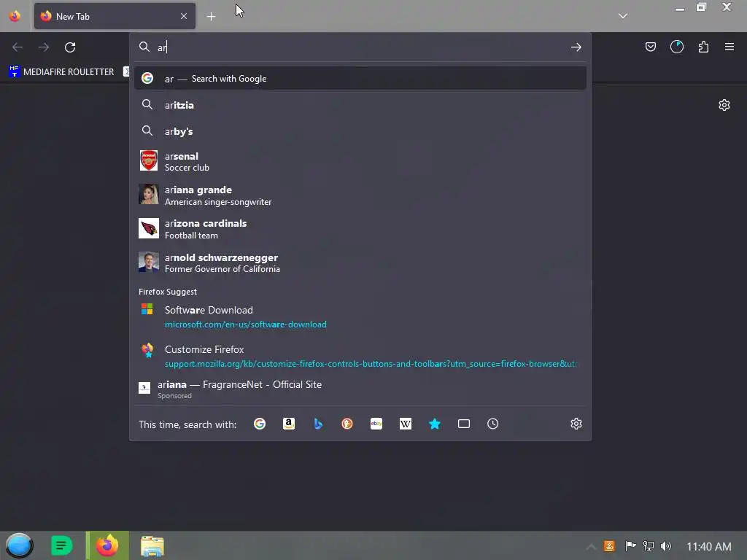747x560 pixels.
Task: Open new tab page personalize gear
Action: point(724,105)
